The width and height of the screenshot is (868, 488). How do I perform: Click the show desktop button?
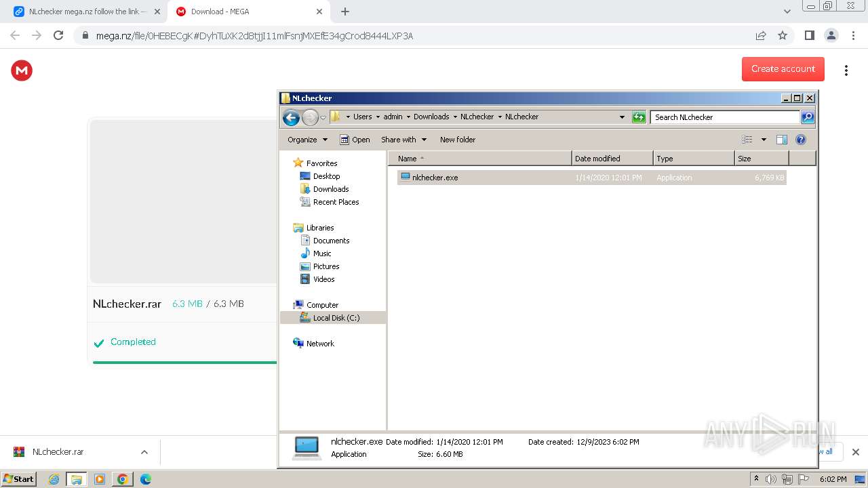pyautogui.click(x=860, y=479)
